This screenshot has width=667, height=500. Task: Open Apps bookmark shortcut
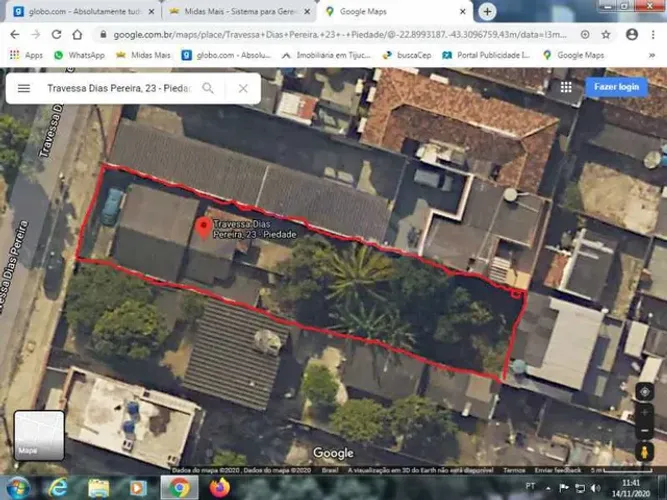[26, 55]
